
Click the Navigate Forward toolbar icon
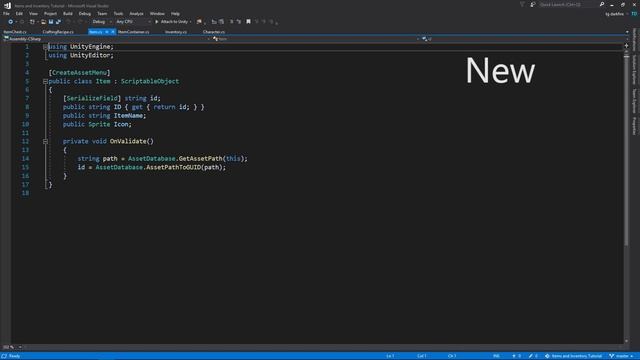(22, 22)
